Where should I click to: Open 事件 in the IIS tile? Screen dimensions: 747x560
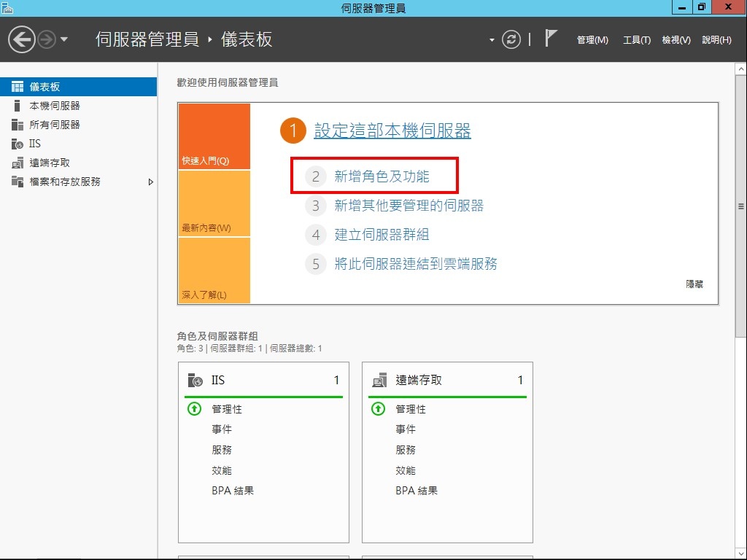click(x=222, y=429)
